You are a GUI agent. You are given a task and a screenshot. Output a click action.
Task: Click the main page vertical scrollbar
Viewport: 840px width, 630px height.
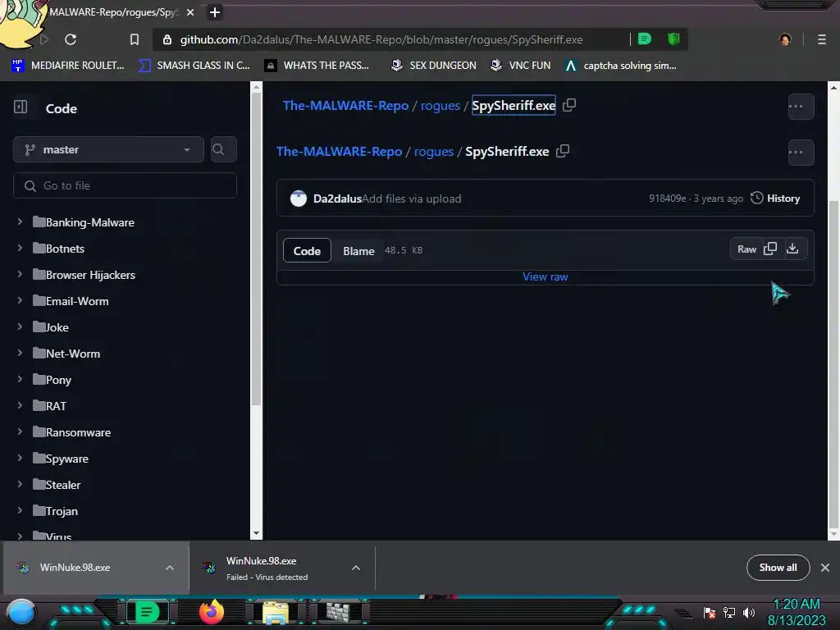point(833,364)
